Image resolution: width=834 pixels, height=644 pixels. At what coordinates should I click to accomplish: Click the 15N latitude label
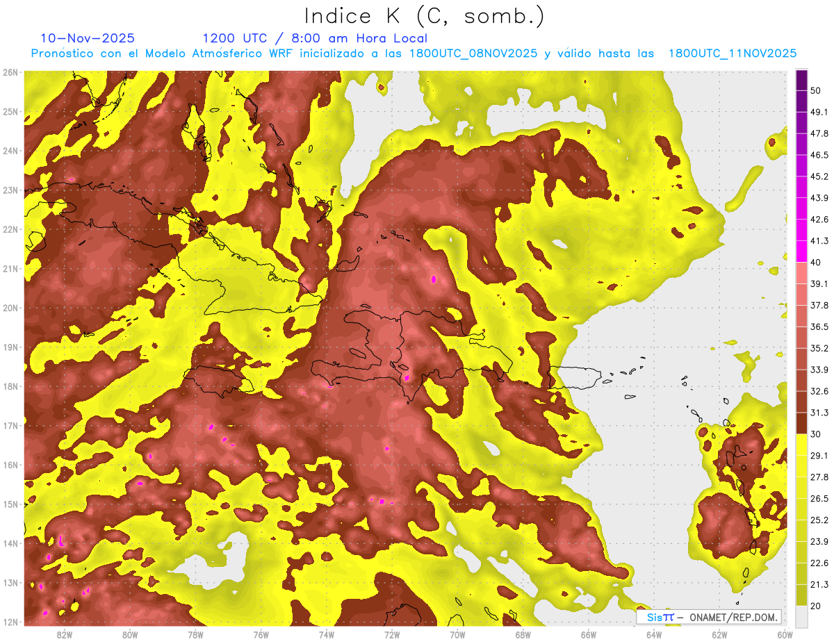[x=10, y=504]
